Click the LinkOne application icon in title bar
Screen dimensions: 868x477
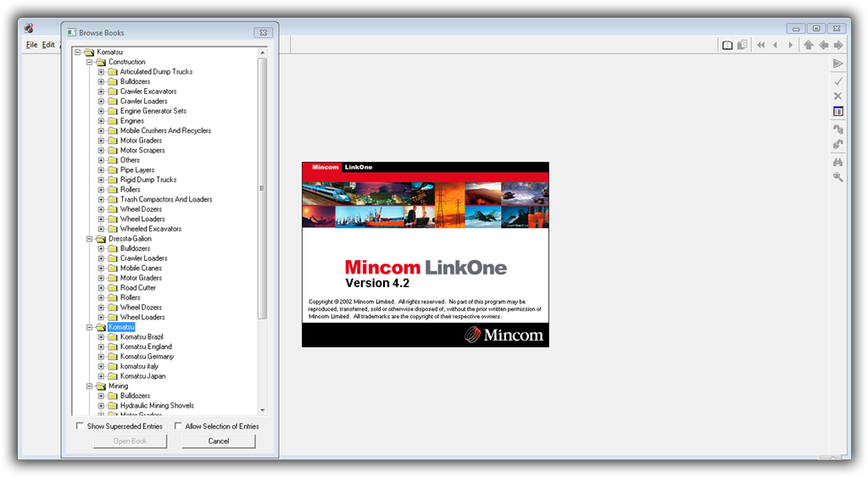point(29,28)
